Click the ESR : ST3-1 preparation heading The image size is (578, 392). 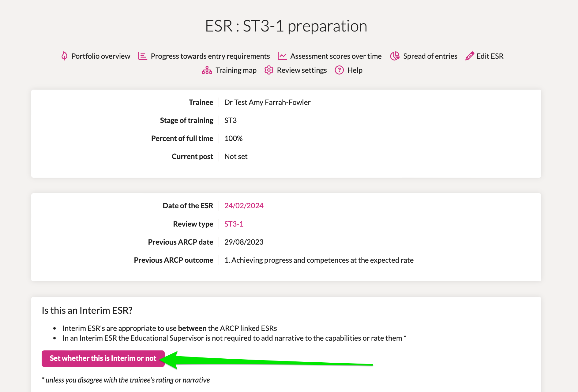point(286,26)
